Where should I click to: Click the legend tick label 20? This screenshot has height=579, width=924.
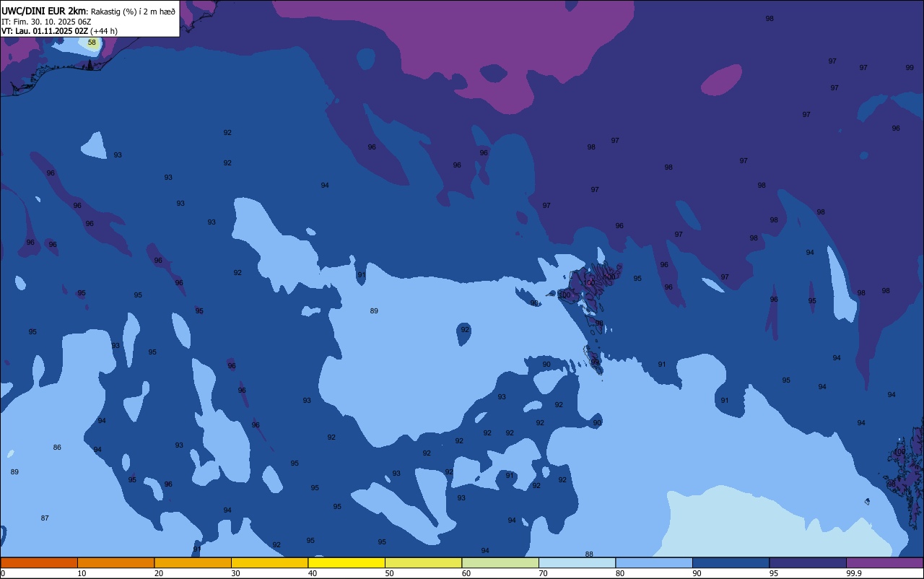tap(159, 573)
